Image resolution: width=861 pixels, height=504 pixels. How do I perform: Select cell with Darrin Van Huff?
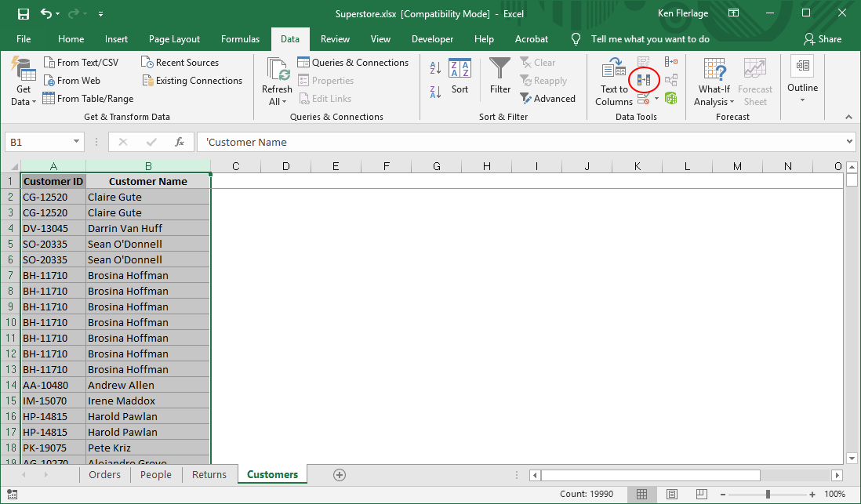[x=147, y=228]
